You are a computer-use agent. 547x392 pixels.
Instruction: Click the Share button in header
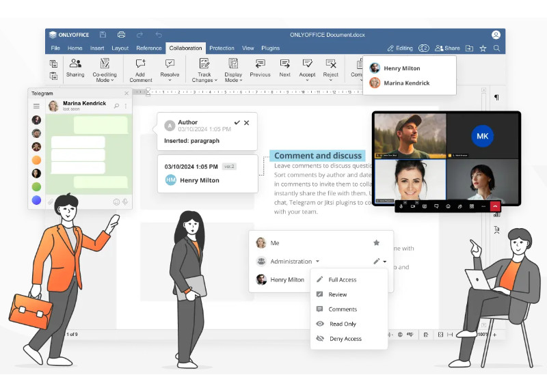(447, 48)
